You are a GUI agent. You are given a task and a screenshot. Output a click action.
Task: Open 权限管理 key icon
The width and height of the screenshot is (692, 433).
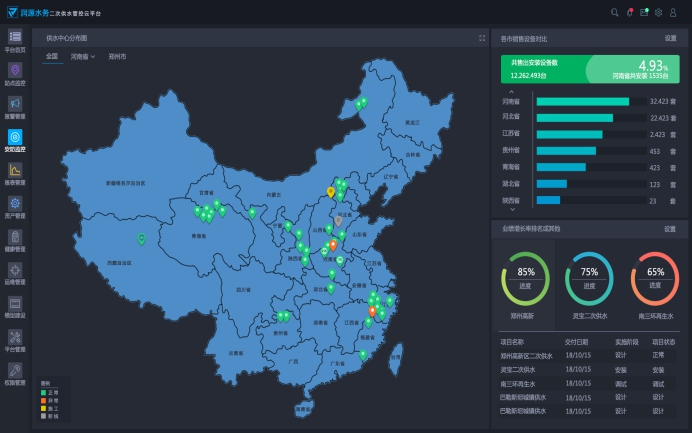[x=15, y=372]
